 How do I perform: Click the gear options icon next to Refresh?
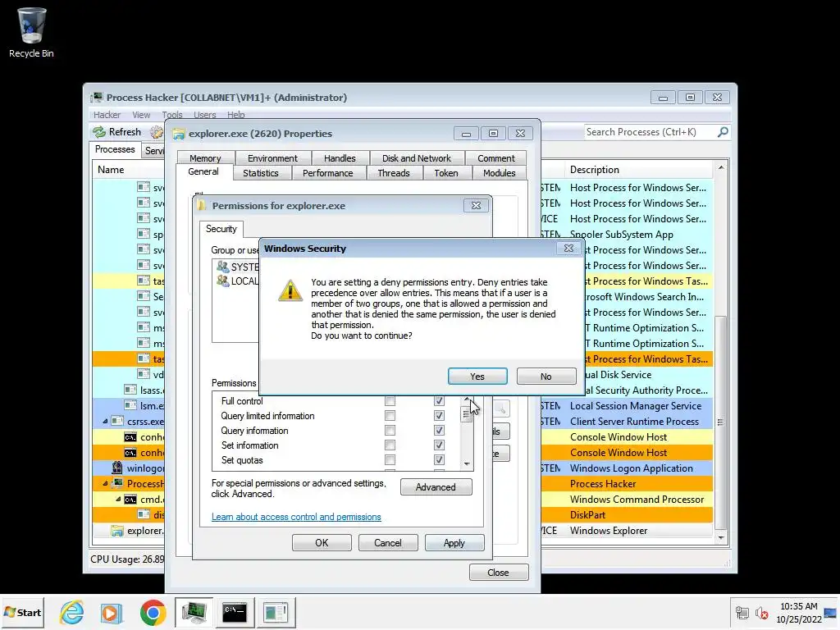156,132
